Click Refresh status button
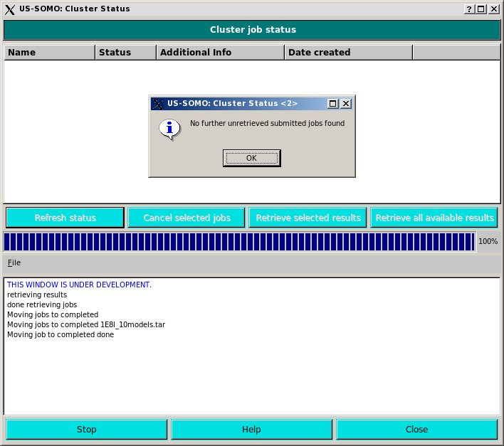 pyautogui.click(x=65, y=218)
